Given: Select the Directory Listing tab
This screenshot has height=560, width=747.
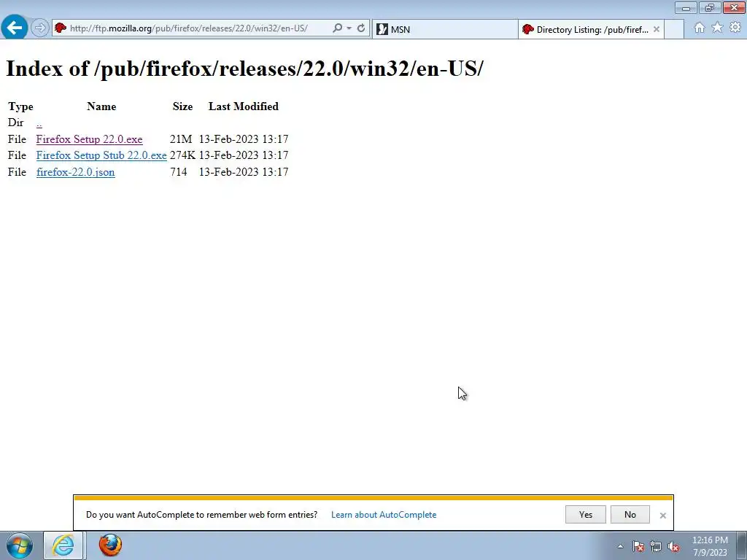Looking at the screenshot, I should tap(591, 29).
